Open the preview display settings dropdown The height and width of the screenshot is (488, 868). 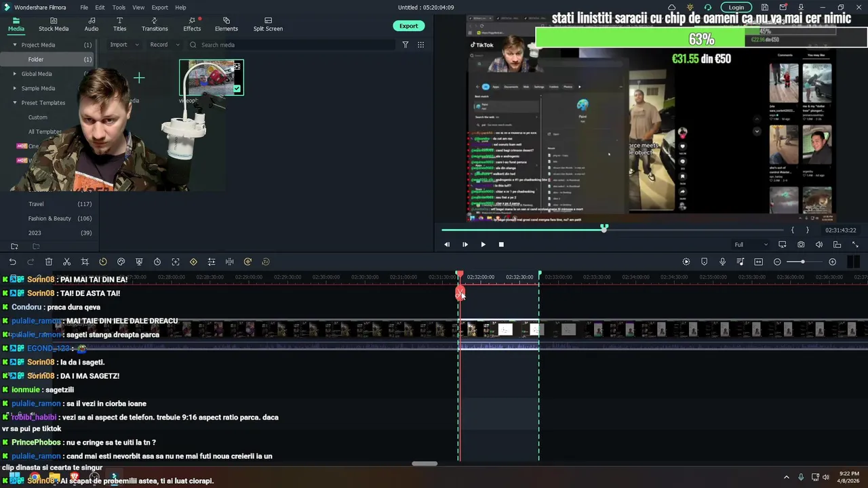pos(783,245)
